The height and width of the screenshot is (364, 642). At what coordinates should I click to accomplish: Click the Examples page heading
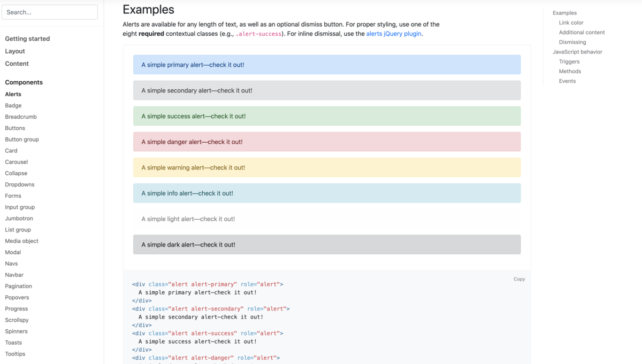click(x=149, y=9)
